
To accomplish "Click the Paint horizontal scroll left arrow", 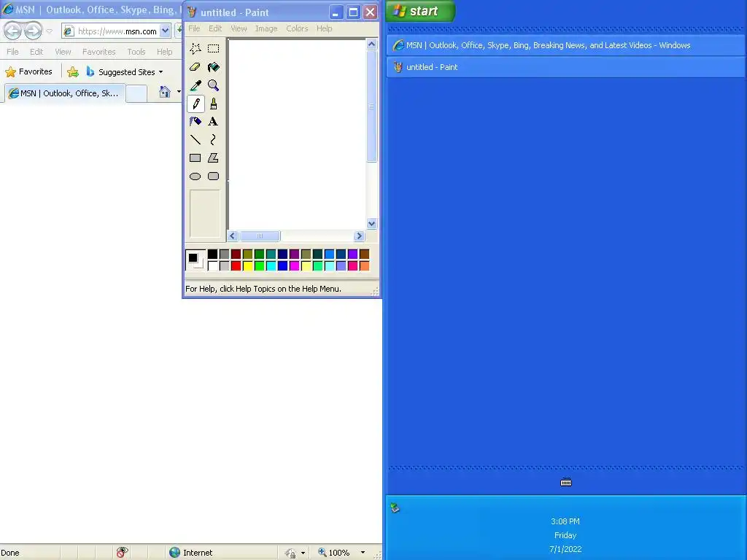I will pos(233,236).
